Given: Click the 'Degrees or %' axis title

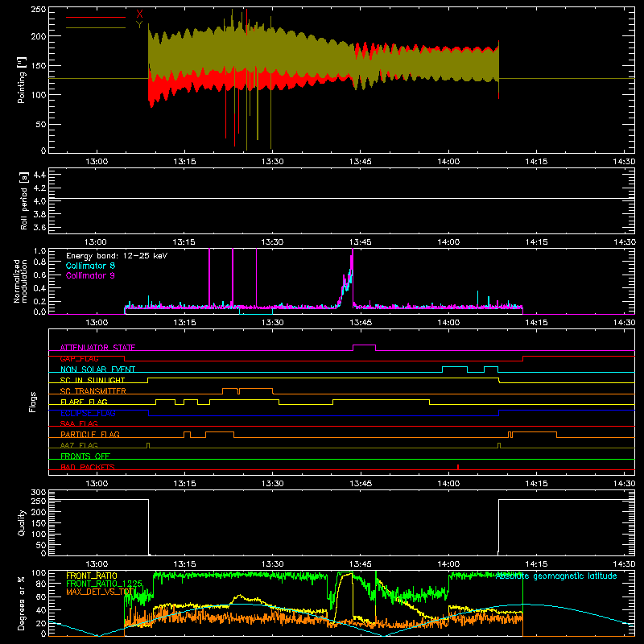Looking at the screenshot, I should [22, 603].
